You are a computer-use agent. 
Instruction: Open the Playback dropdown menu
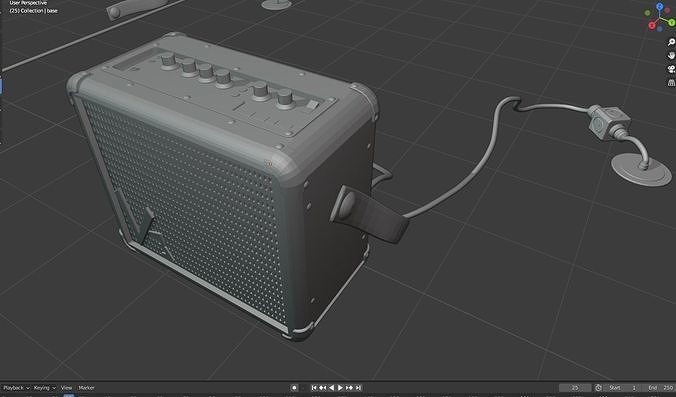pos(16,388)
